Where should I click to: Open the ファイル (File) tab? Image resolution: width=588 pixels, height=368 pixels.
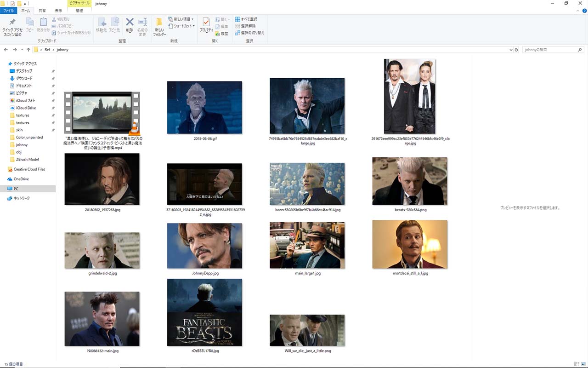click(x=8, y=11)
